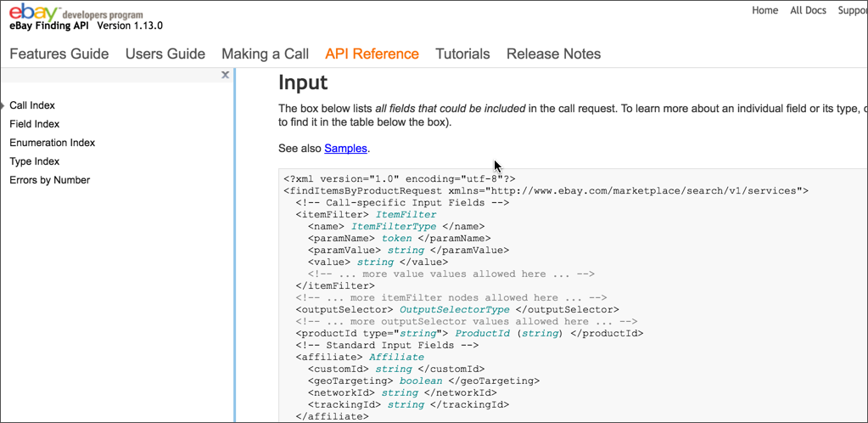Open Field Index in the sidebar
The image size is (868, 423).
[34, 124]
